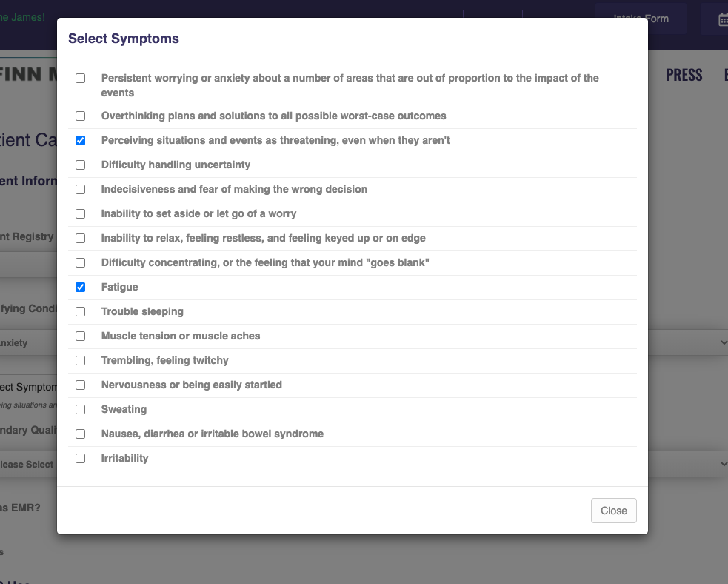Uncheck Perceiving situations as threatening

(x=81, y=140)
